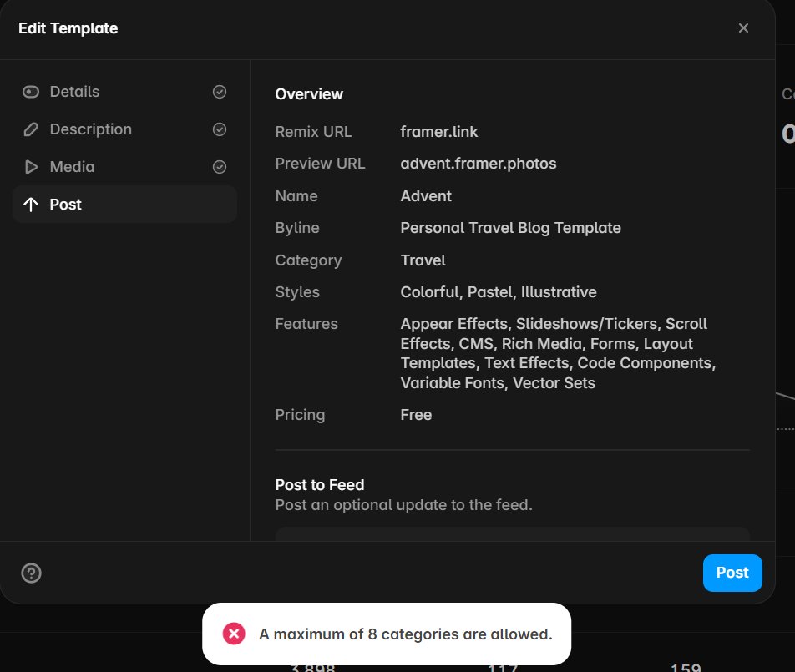The image size is (795, 672).
Task: Close the Edit Template dialog
Action: pyautogui.click(x=743, y=28)
